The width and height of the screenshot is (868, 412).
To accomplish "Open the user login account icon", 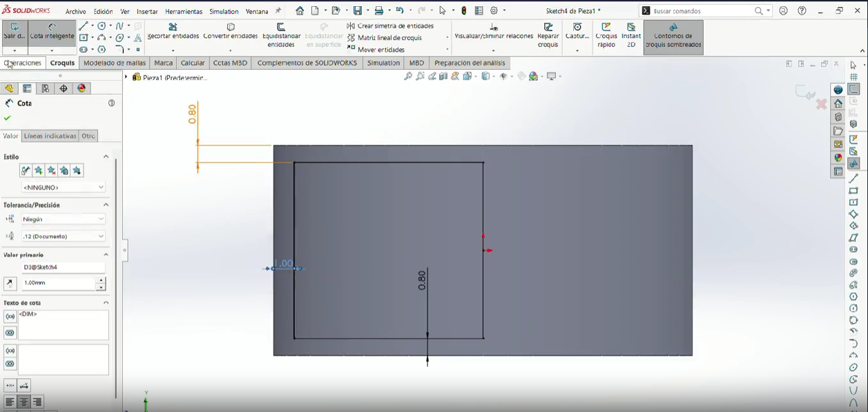I will click(x=783, y=11).
